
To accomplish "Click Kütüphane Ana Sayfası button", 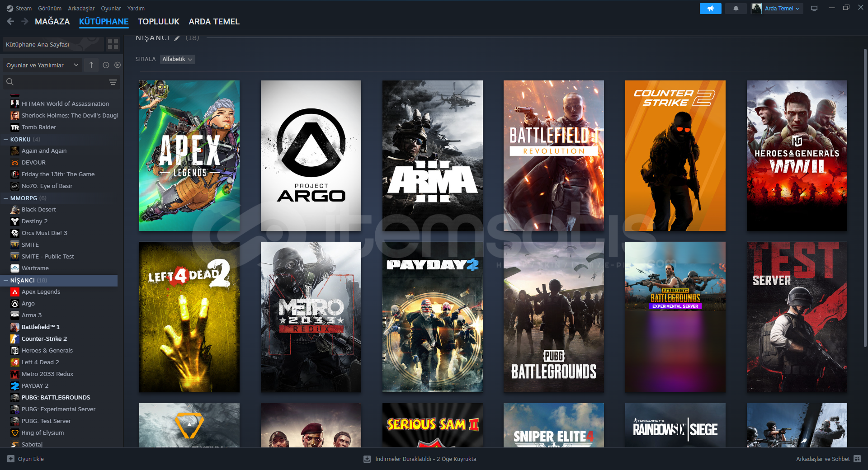I will click(x=53, y=44).
